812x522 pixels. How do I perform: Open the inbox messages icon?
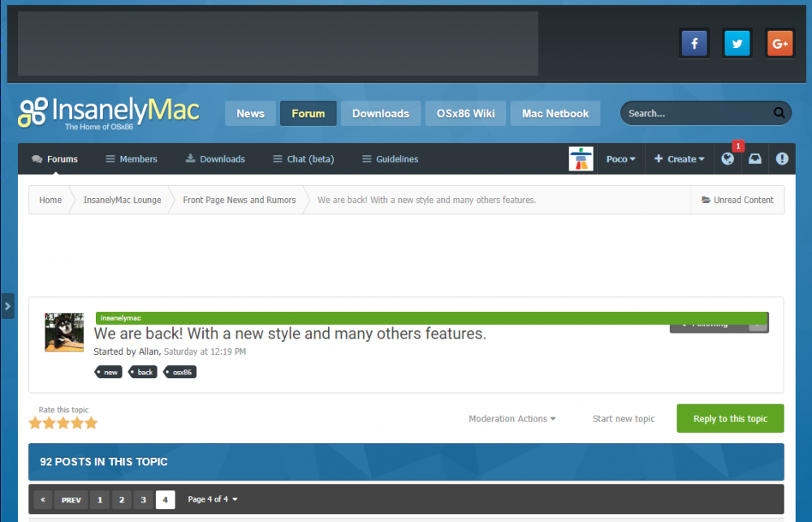[x=755, y=159]
